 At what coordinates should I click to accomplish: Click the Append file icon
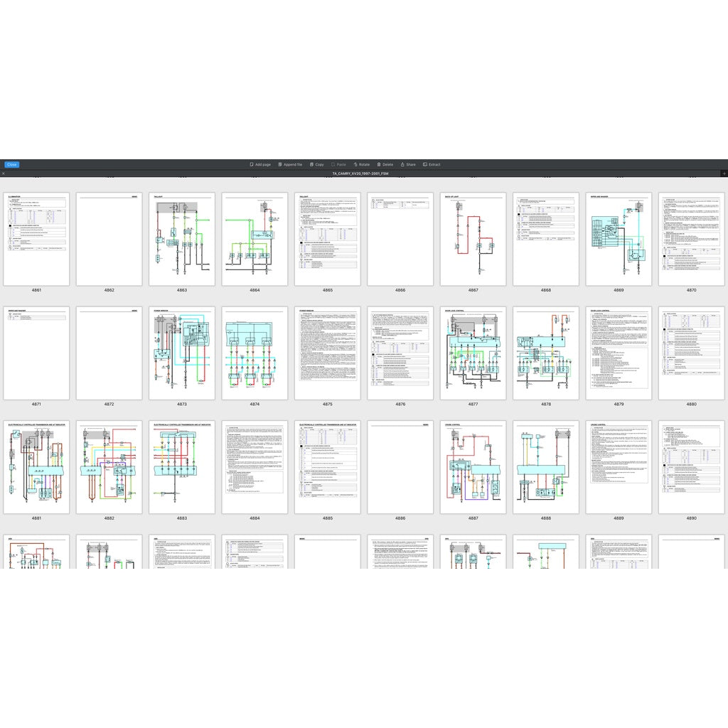click(280, 164)
